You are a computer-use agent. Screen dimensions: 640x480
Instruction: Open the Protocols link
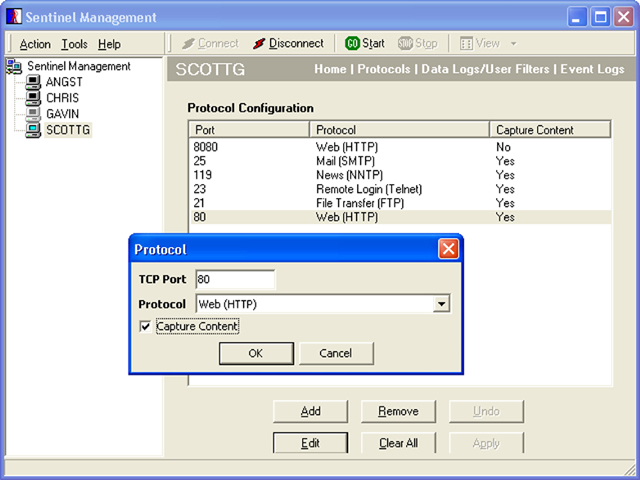[x=384, y=69]
